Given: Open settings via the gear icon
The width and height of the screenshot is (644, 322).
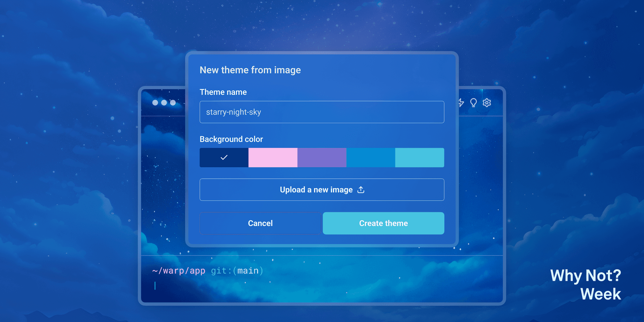Looking at the screenshot, I should pos(487,102).
